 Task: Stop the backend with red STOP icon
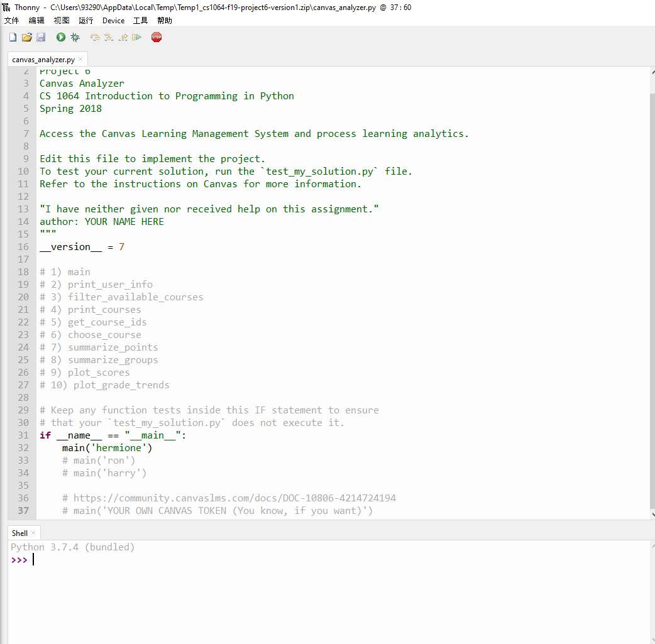(x=157, y=37)
